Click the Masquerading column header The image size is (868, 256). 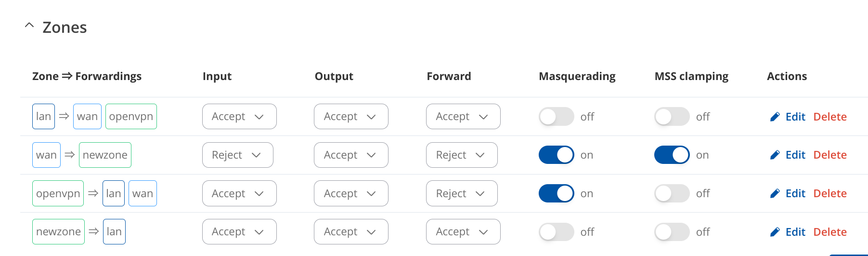tap(577, 76)
